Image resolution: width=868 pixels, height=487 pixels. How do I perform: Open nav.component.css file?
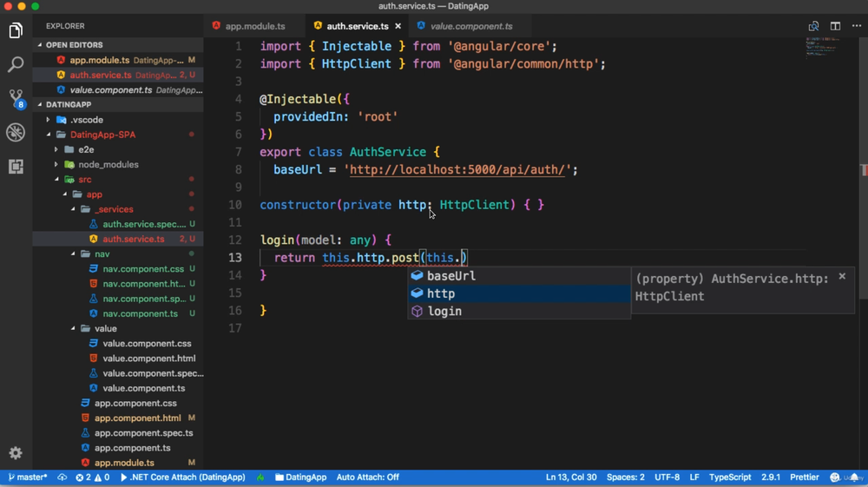coord(118,269)
